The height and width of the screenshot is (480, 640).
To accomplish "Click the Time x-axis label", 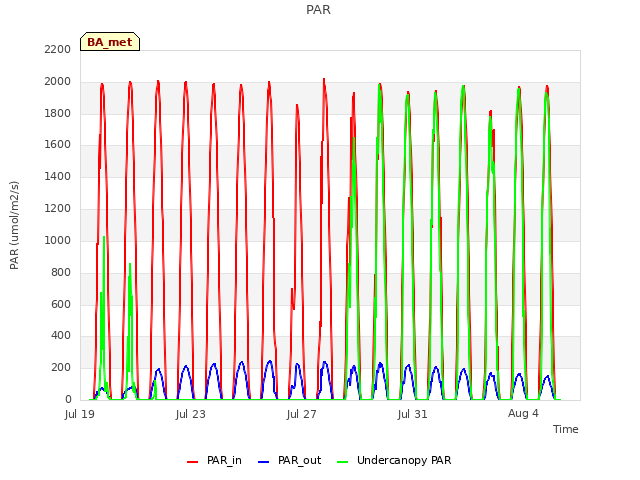I will pos(566,429).
